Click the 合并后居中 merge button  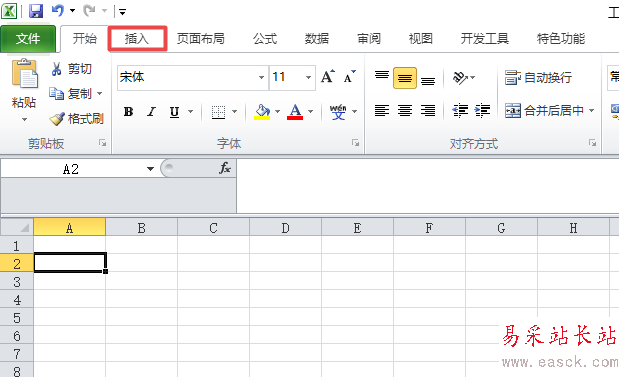(x=544, y=111)
